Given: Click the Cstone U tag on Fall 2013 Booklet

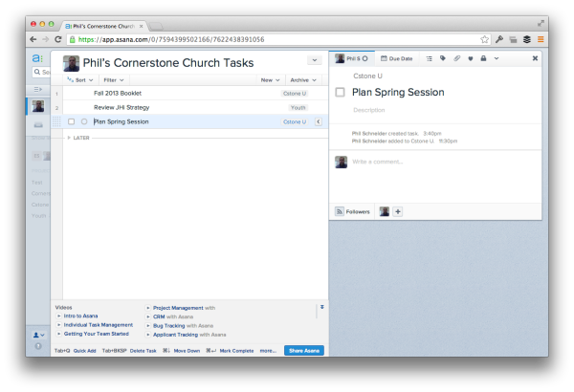Looking at the screenshot, I should pos(295,94).
